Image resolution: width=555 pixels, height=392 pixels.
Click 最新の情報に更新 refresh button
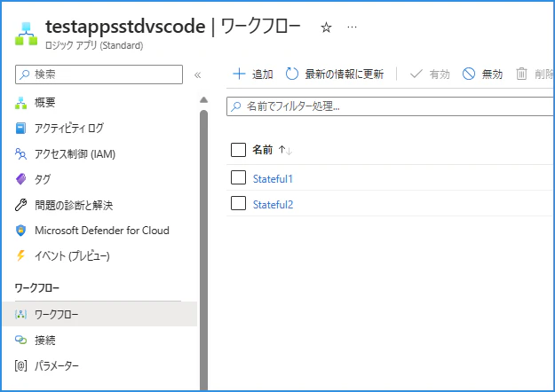[335, 74]
